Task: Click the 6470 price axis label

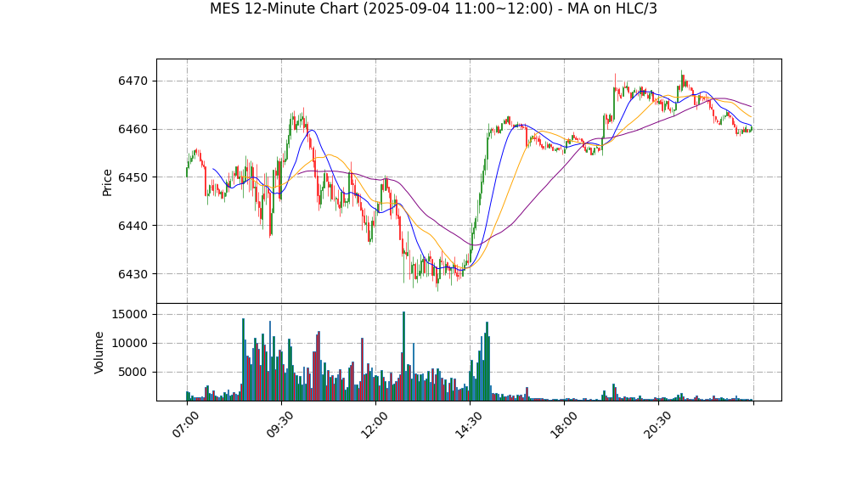Action: click(132, 81)
